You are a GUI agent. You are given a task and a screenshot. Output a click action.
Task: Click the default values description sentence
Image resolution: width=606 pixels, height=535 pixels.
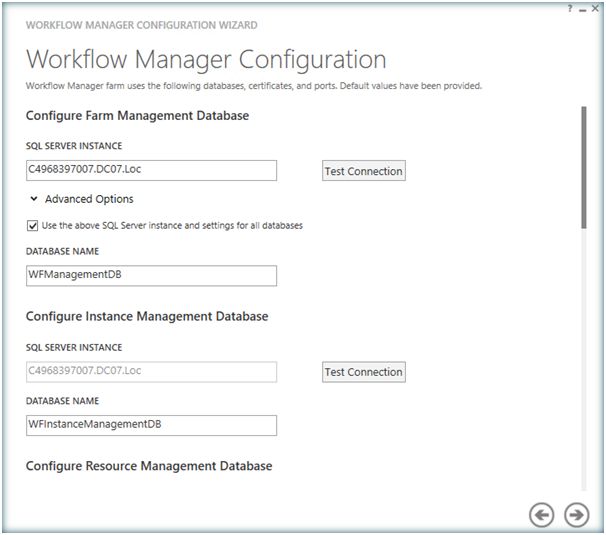tap(254, 86)
